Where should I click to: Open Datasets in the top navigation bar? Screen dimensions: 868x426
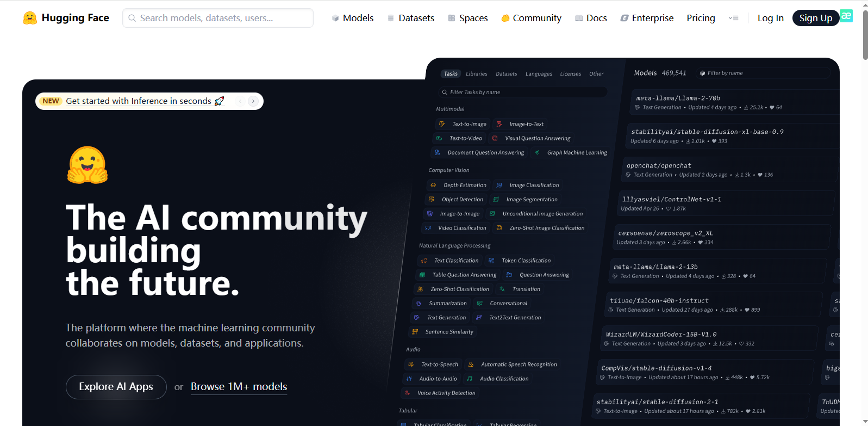pos(410,18)
